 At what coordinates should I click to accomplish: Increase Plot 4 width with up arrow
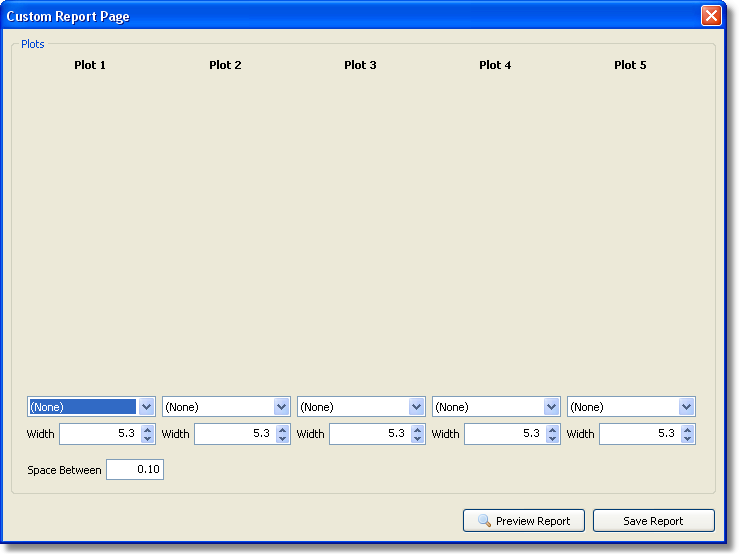click(552, 429)
